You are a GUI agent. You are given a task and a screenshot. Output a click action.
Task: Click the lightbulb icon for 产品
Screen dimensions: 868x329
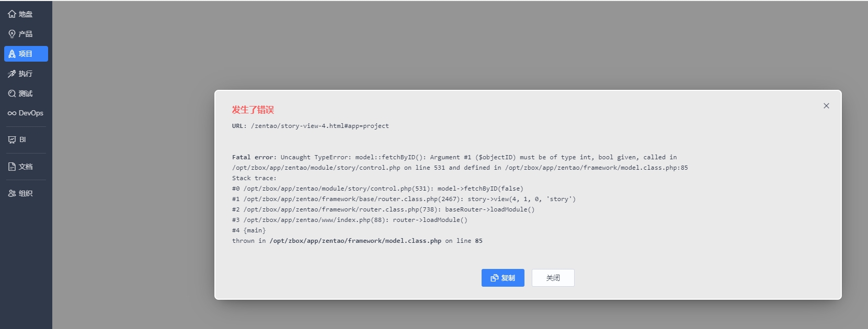coord(12,34)
